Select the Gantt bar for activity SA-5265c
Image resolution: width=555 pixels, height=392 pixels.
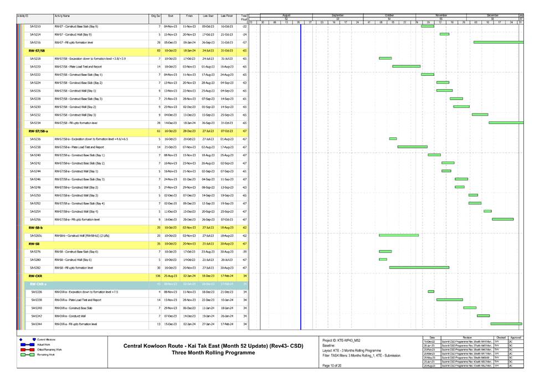[398, 235]
